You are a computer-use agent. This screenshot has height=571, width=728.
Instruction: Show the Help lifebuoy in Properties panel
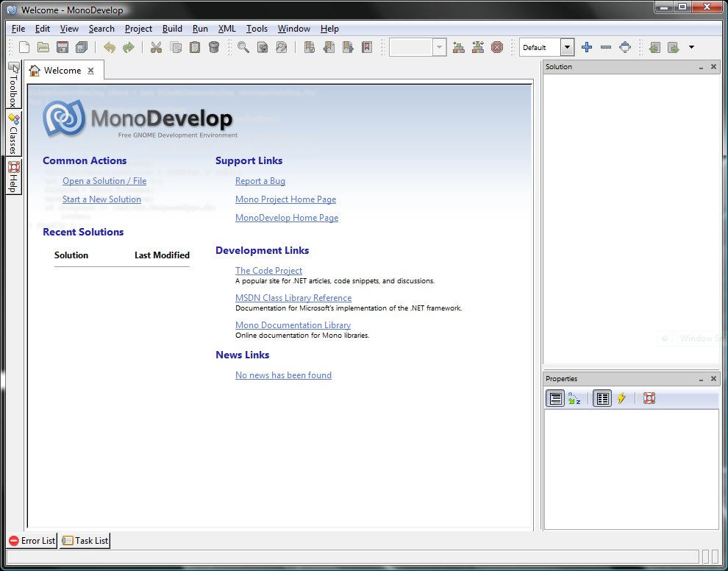[x=649, y=398]
